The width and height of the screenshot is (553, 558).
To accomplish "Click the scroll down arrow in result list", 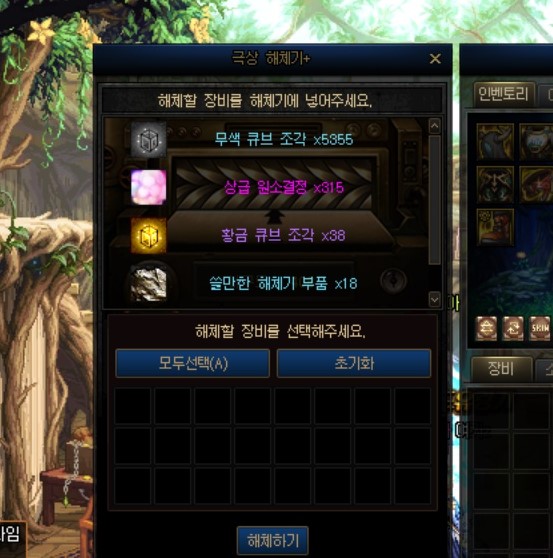I will click(434, 299).
